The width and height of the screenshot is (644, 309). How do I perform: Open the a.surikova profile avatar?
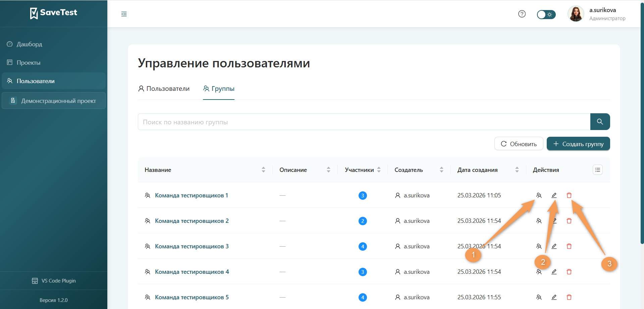pyautogui.click(x=576, y=14)
